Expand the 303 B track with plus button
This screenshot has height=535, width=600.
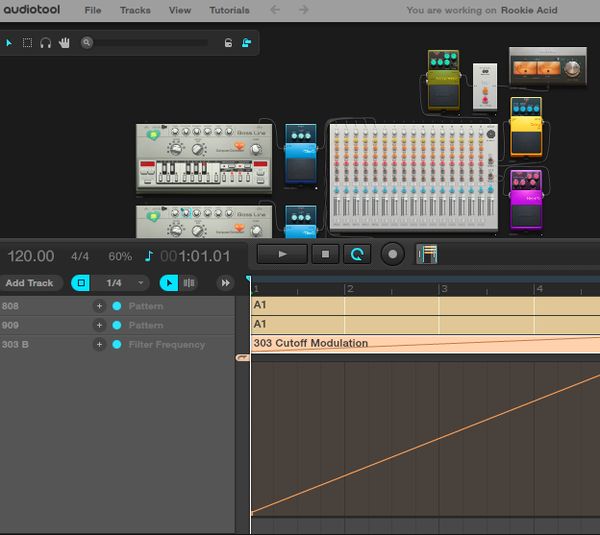[99, 344]
